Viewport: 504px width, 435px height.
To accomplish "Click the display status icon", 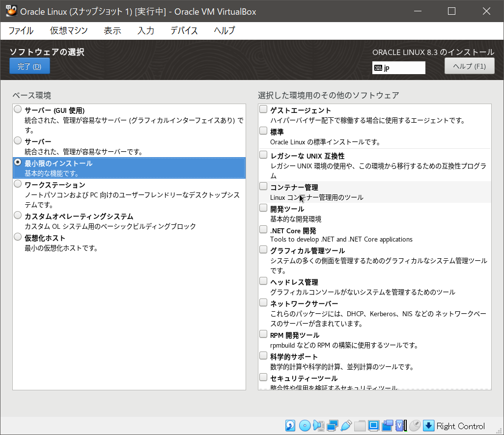I will point(373,426).
